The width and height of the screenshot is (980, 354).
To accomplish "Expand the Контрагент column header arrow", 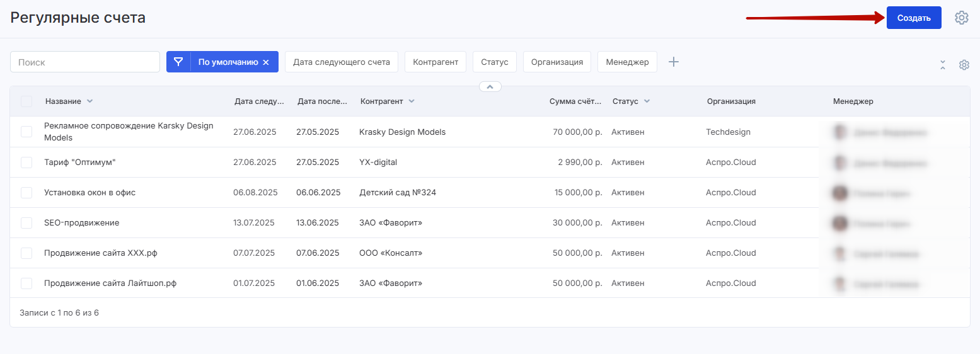I will 412,101.
